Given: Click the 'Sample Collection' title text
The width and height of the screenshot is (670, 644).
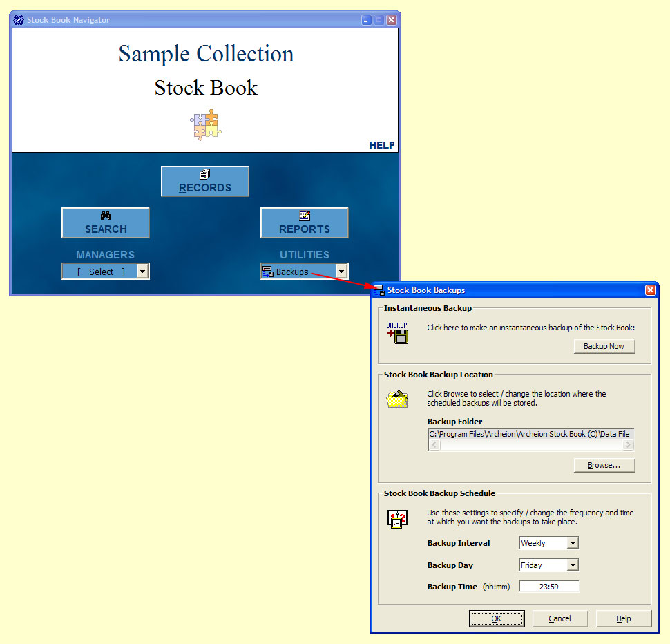Looking at the screenshot, I should coord(206,55).
